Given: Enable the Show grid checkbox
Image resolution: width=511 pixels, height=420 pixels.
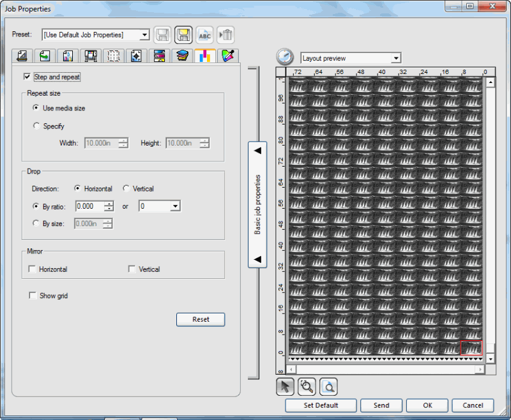Looking at the screenshot, I should (x=33, y=296).
